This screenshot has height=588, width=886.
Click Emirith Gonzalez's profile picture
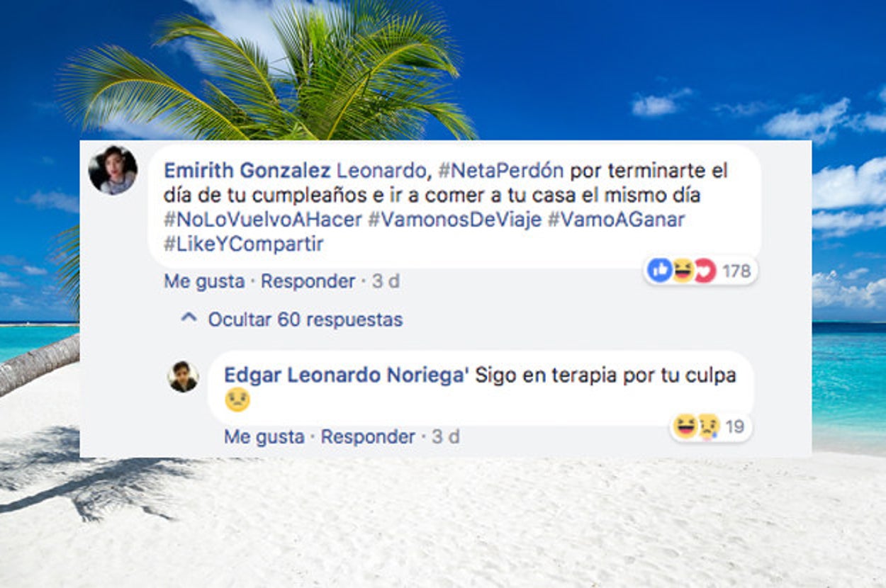(x=113, y=170)
